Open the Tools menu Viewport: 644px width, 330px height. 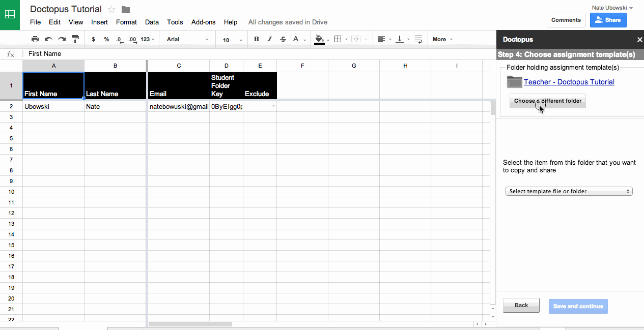(x=175, y=22)
